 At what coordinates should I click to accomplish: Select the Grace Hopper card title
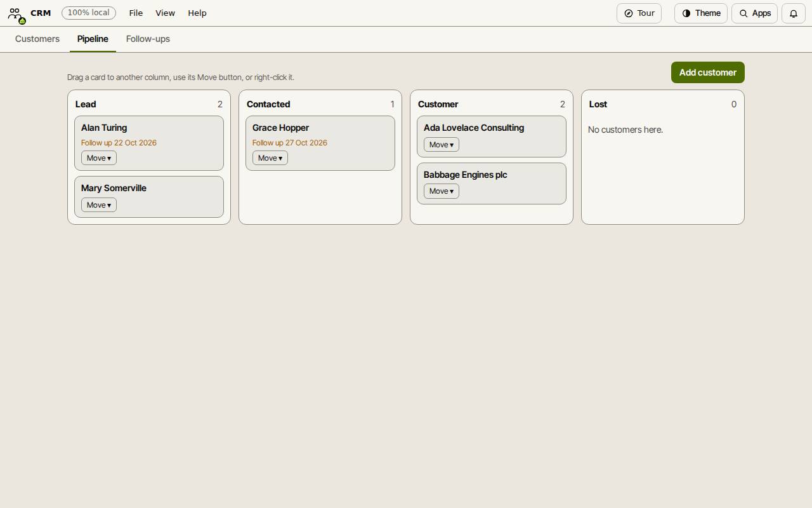(280, 128)
